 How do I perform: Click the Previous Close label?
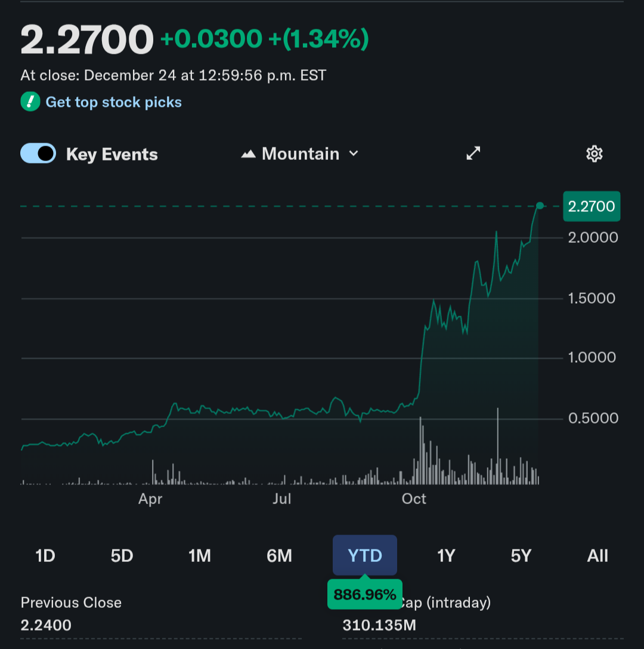click(x=71, y=602)
